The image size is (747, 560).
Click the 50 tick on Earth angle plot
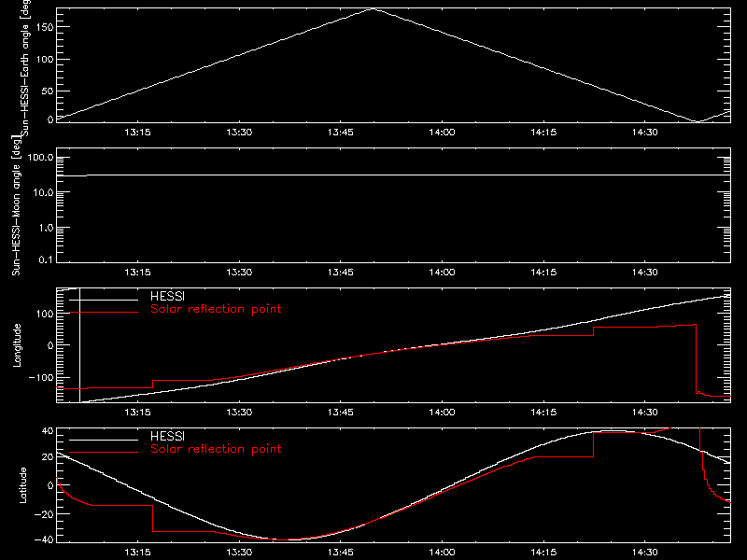point(48,91)
